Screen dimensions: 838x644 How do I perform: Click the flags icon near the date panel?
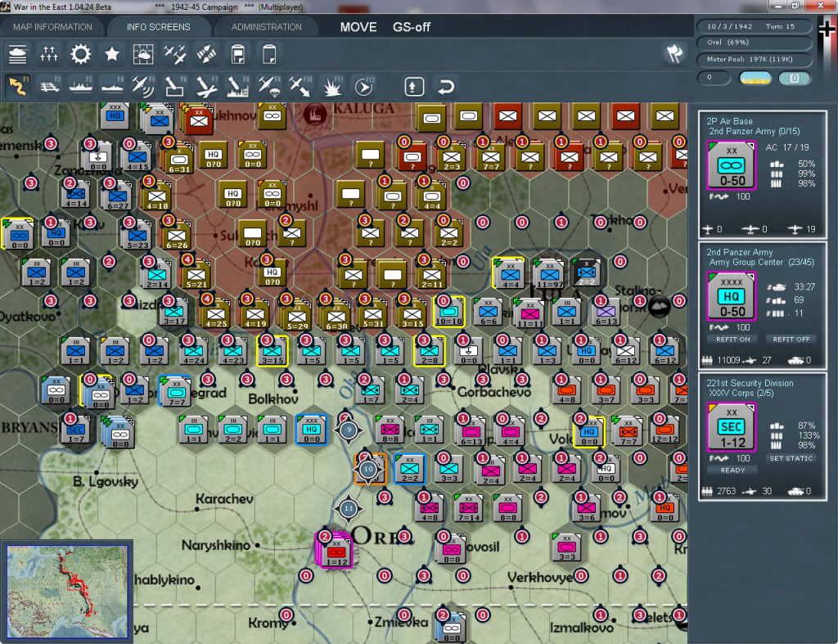click(674, 53)
